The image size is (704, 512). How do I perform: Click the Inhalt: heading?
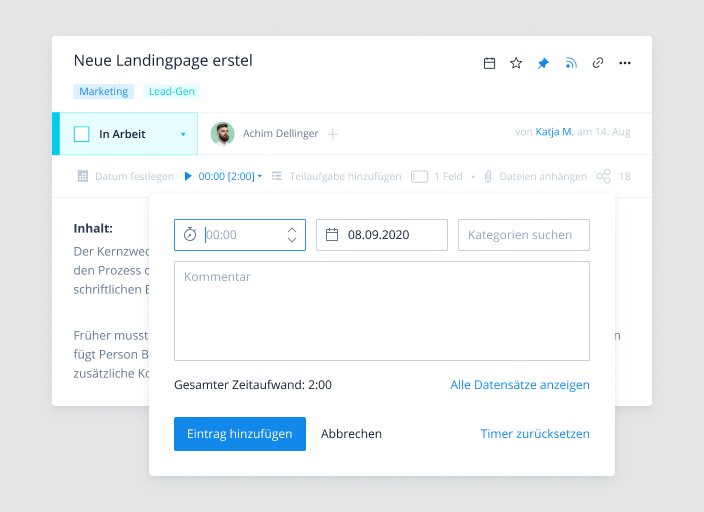tap(93, 229)
